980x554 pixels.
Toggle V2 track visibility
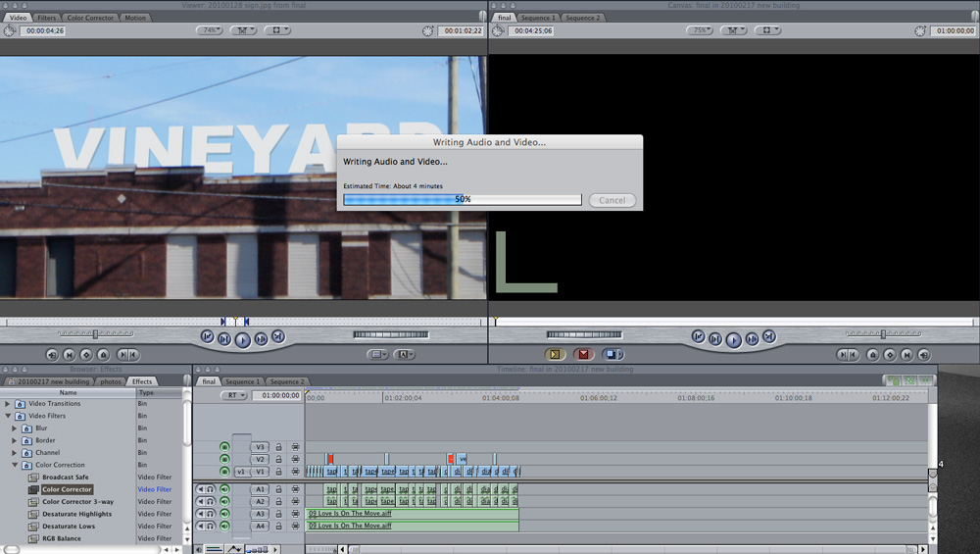coord(224,459)
